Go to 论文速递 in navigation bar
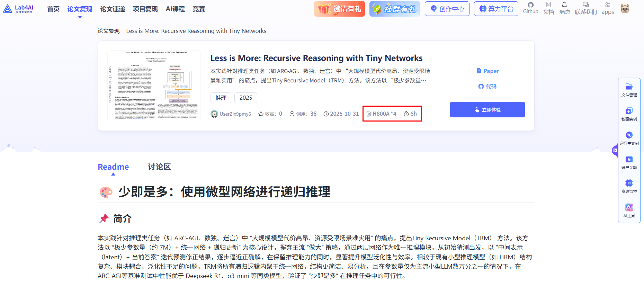The image size is (644, 286). click(113, 9)
